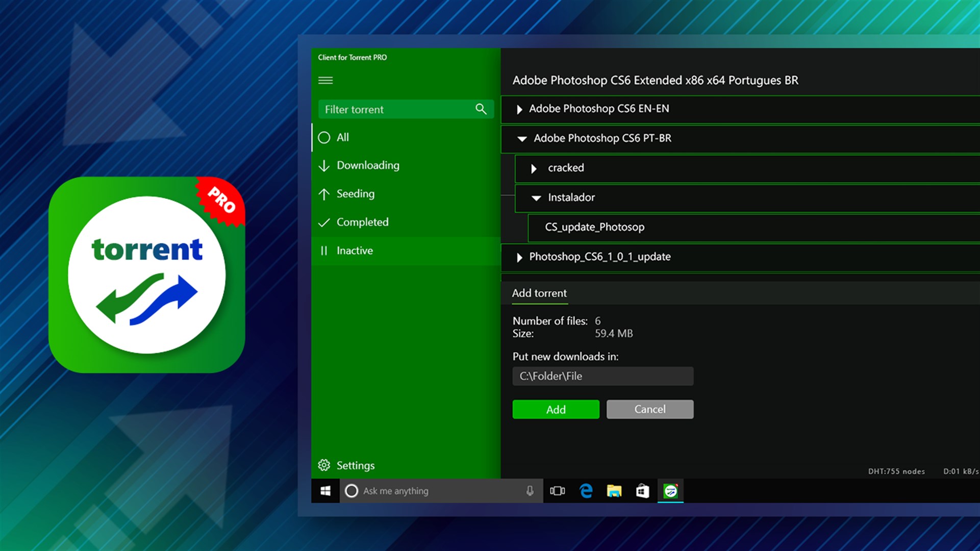Click the green Add button
980x551 pixels.
556,409
